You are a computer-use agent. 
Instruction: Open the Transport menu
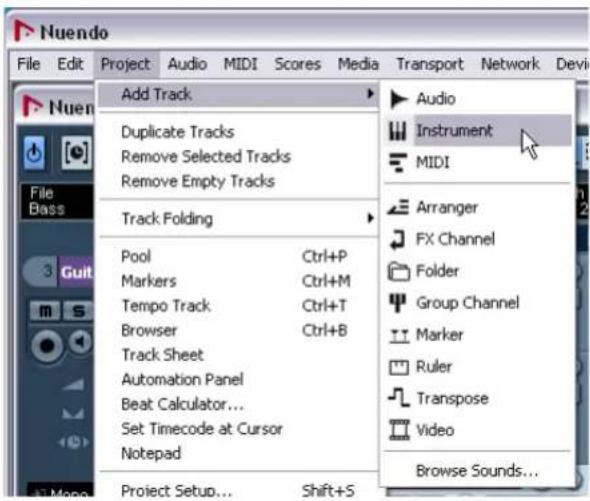pyautogui.click(x=430, y=64)
